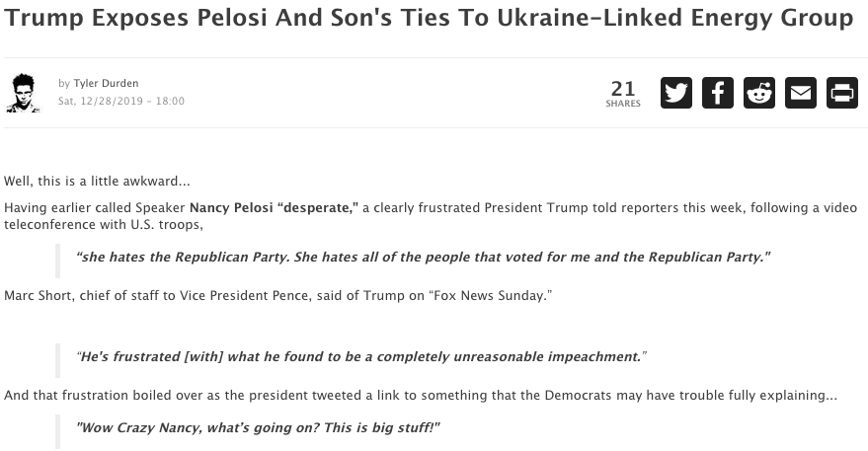This screenshot has width=868, height=451.
Task: Select the Marc Short chief of staff sentence
Action: 277,295
